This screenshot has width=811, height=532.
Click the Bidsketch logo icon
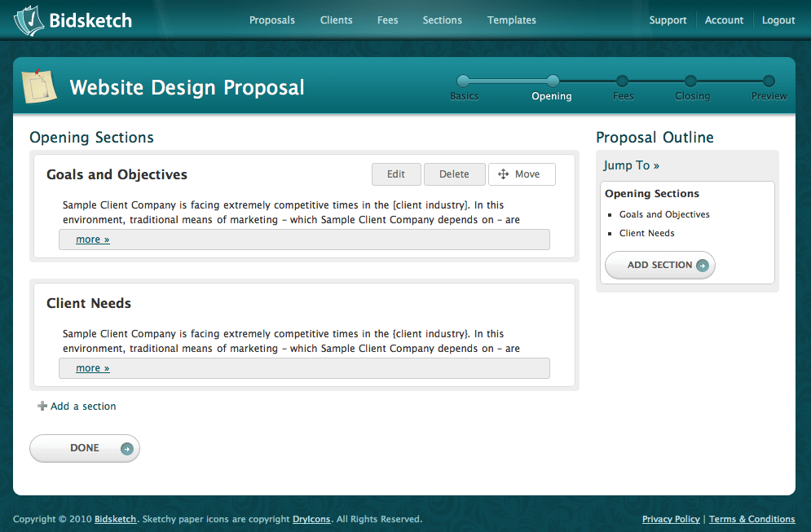point(29,20)
